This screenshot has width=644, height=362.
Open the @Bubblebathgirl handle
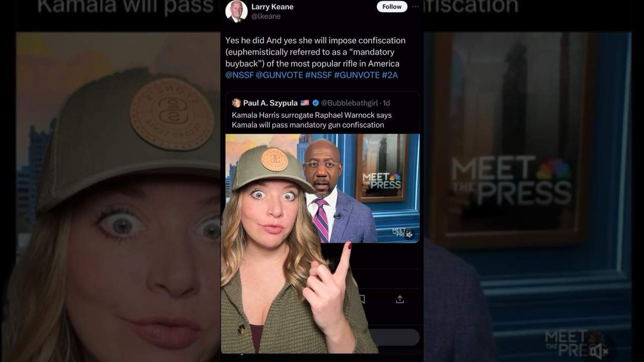(349, 103)
